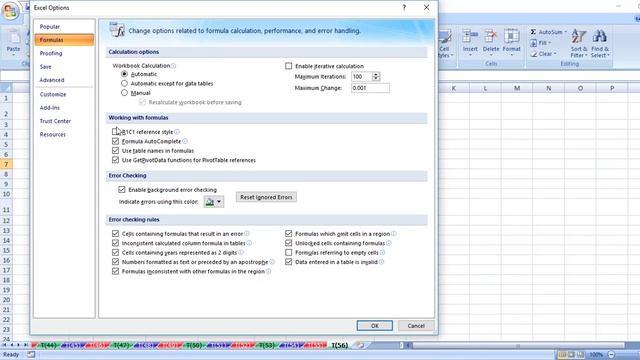Screen dimensions: 640x360
Task: Toggle Use GetPivotData functions checkbox
Action: pyautogui.click(x=116, y=160)
